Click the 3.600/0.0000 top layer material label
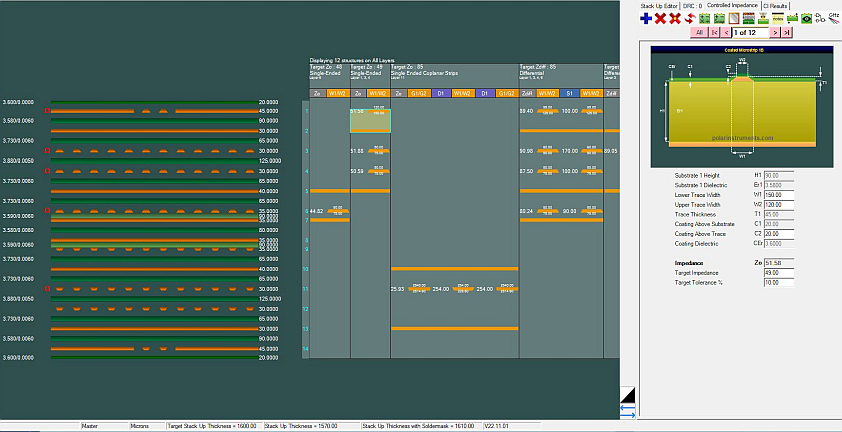Image resolution: width=842 pixels, height=432 pixels. 18,102
